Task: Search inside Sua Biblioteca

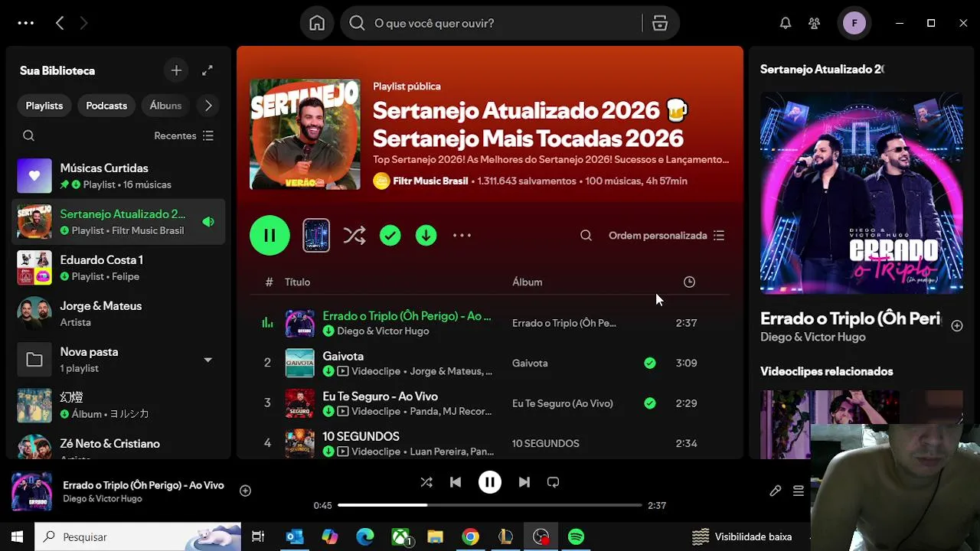Action: tap(28, 135)
